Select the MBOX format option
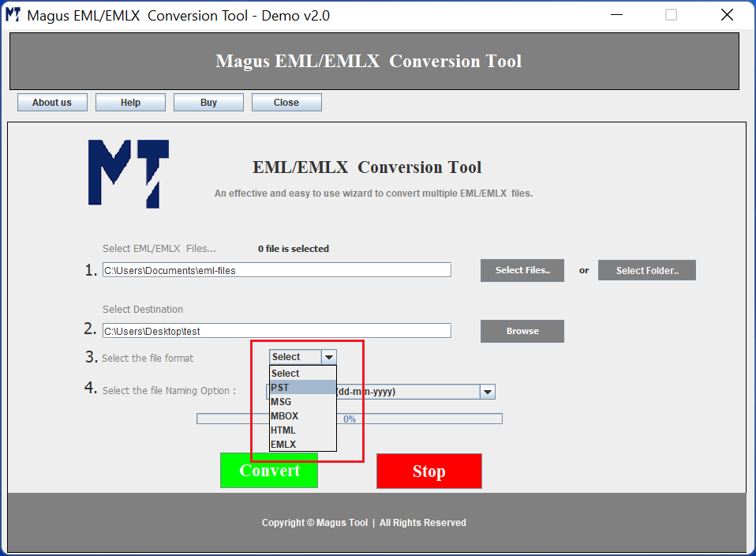Viewport: 756px width, 556px height. (x=302, y=415)
